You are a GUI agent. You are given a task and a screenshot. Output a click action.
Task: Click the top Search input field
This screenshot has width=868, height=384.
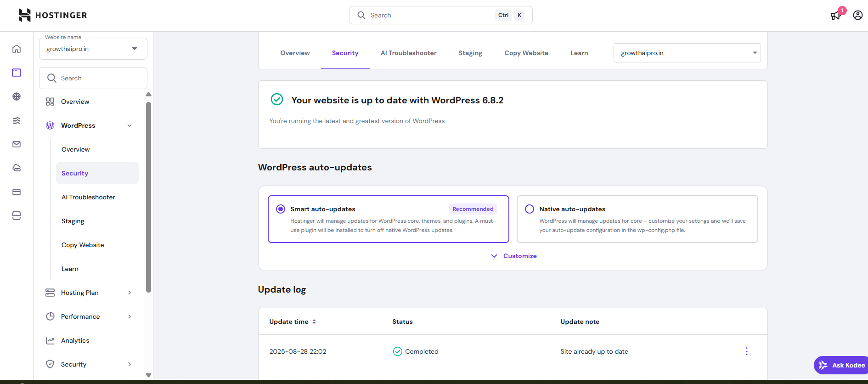coord(441,15)
